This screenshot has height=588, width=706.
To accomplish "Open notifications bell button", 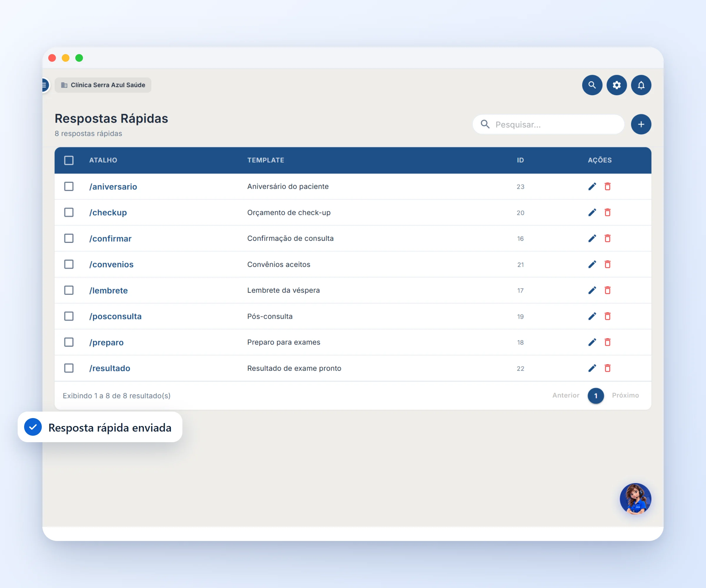I will pyautogui.click(x=641, y=85).
